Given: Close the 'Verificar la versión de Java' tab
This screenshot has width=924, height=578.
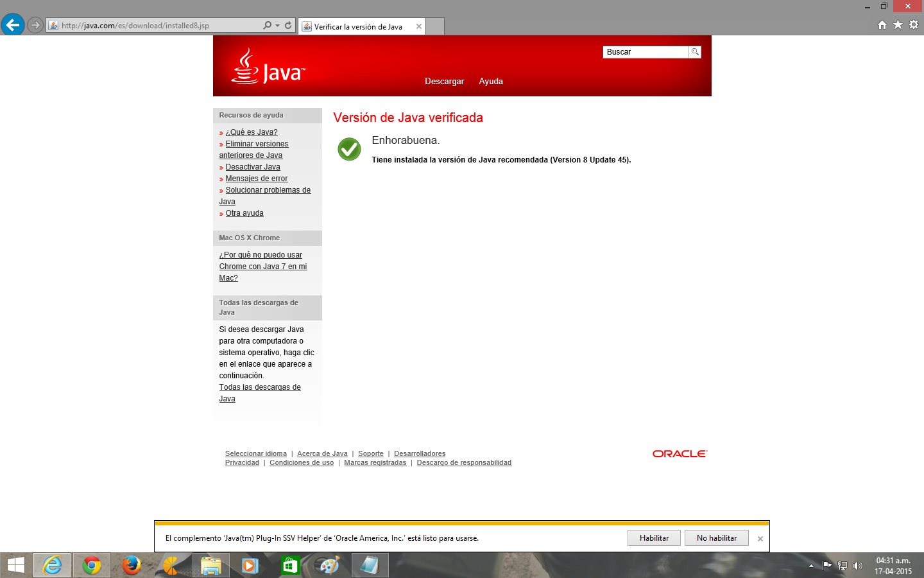Looking at the screenshot, I should coord(419,26).
